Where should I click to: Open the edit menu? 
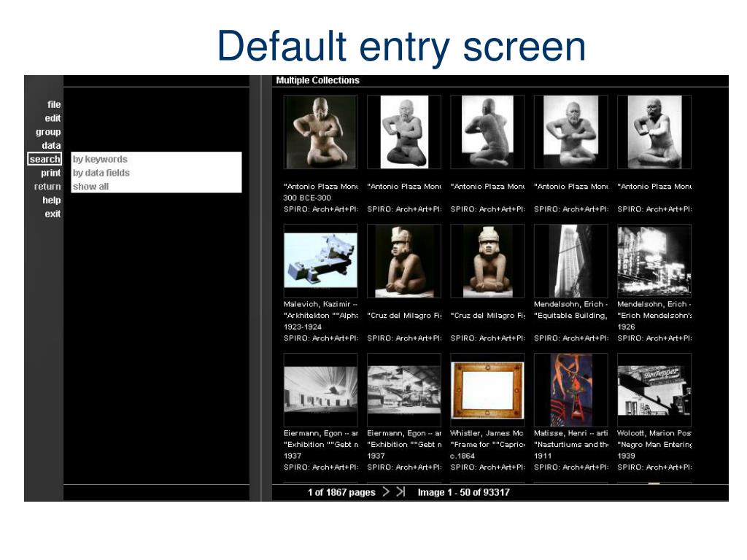coord(53,118)
